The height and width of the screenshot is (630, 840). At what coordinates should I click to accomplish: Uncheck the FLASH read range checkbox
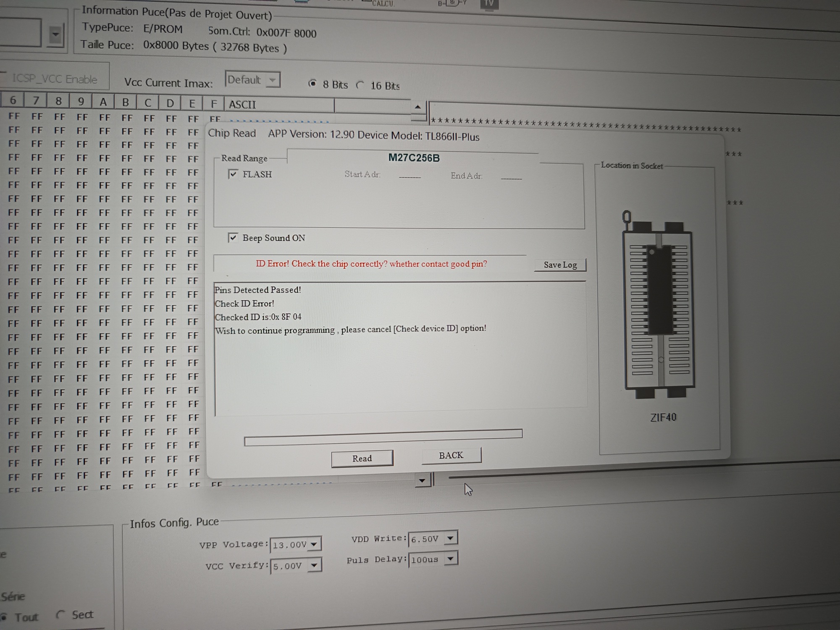[x=233, y=174]
